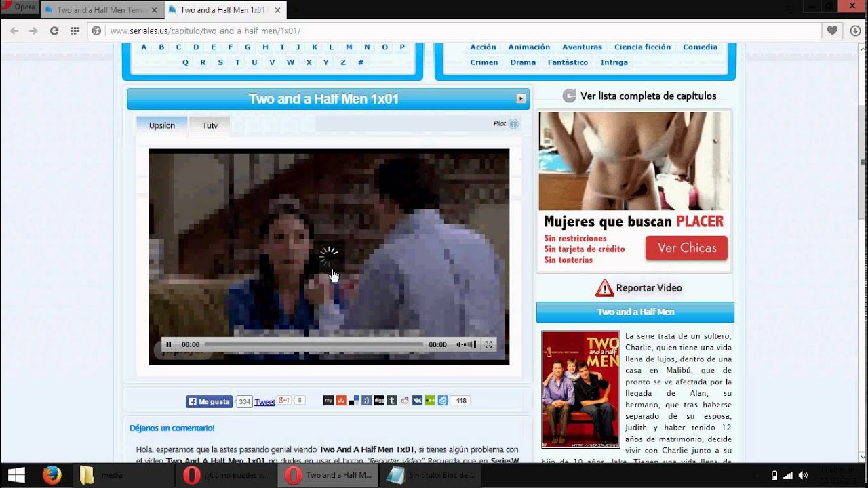Filter series by letter Z

(x=343, y=62)
